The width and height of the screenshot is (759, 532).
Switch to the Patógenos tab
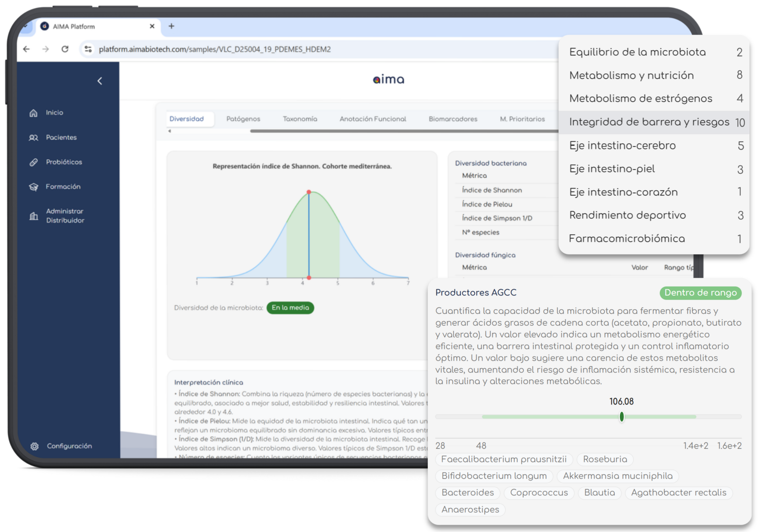[243, 119]
